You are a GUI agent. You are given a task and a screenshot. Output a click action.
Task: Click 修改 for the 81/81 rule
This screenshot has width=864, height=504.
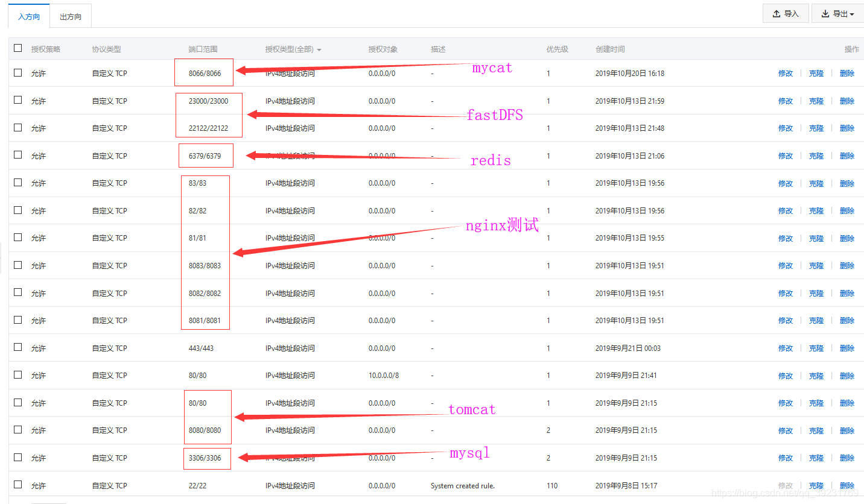[x=786, y=238]
